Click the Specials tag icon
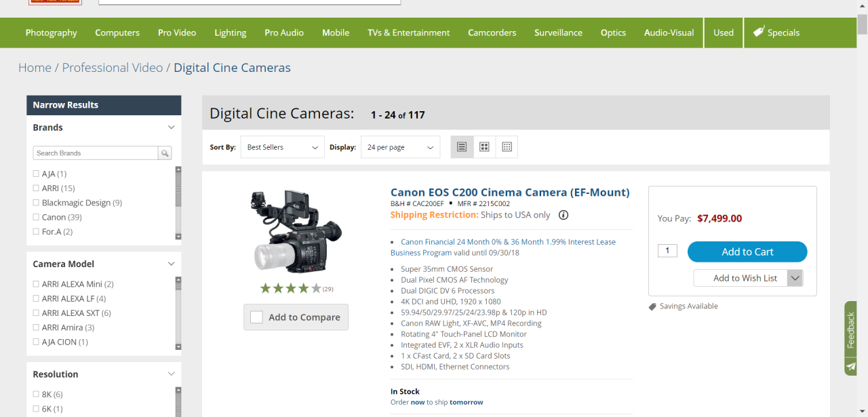Screen dimensions: 868x417 [759, 32]
